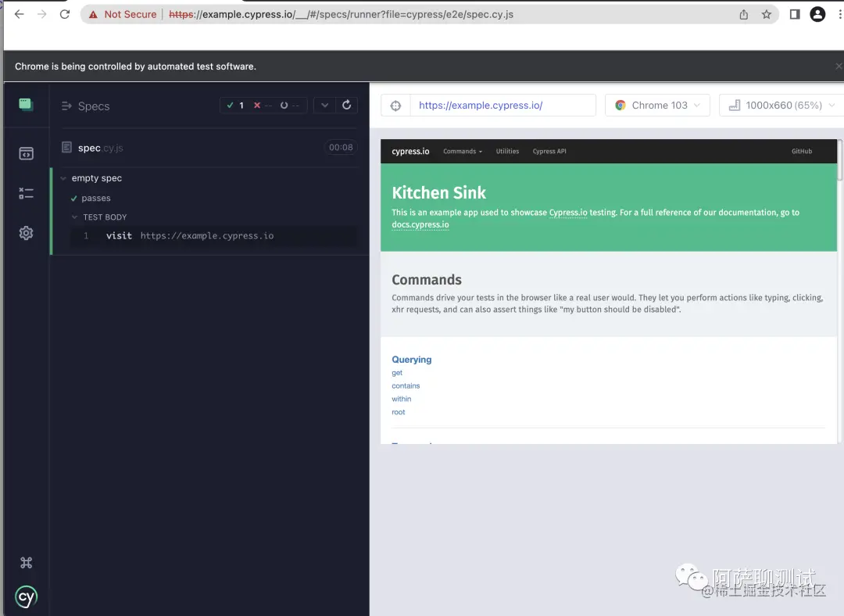The image size is (844, 616).
Task: Open the auto-scrolling options chevron
Action: tap(324, 105)
